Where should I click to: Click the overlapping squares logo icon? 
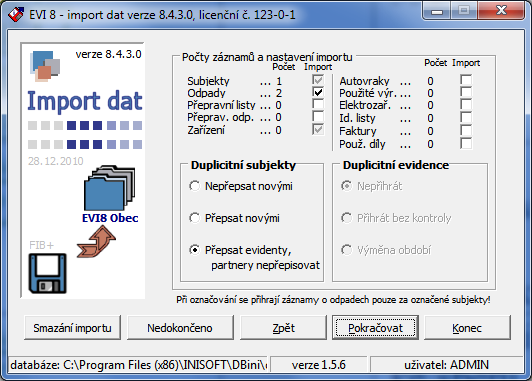(45, 66)
